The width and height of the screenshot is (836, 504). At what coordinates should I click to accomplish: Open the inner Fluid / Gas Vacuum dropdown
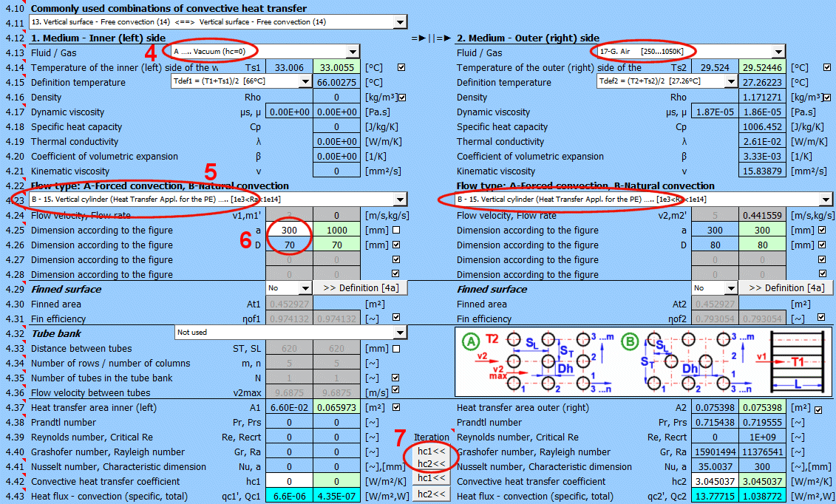353,52
